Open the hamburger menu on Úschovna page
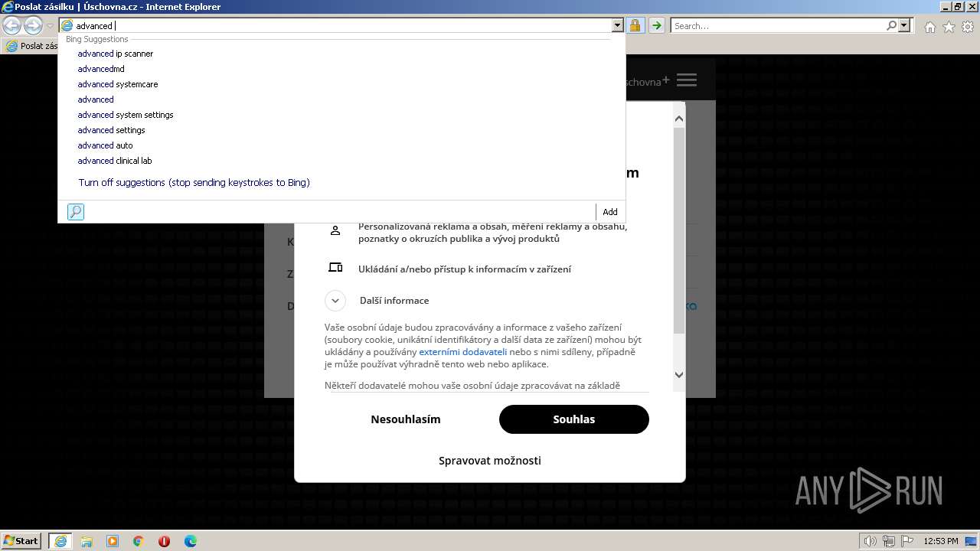Screen dimensions: 980x551 (x=687, y=80)
